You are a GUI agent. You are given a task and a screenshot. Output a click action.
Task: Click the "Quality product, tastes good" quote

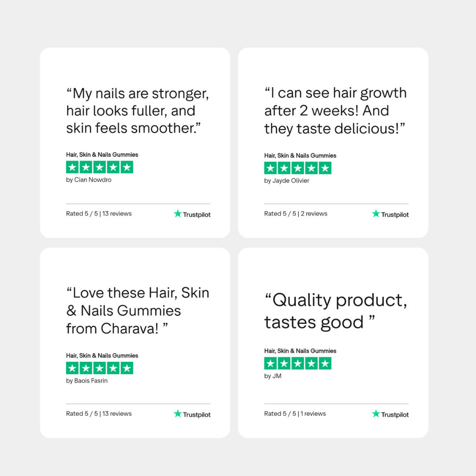point(335,311)
